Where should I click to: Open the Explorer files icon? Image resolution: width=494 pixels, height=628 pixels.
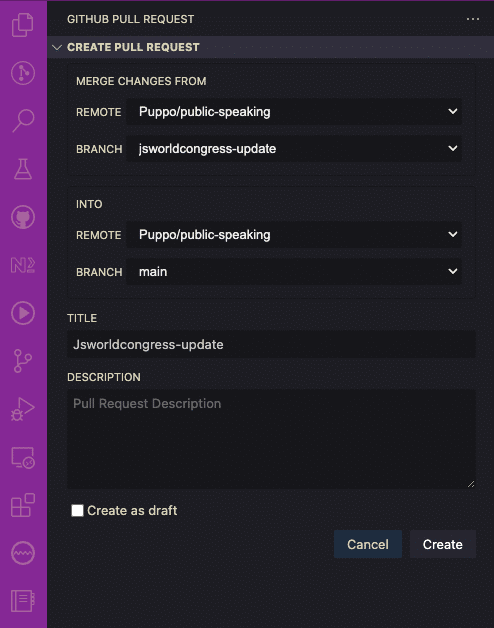(22, 25)
